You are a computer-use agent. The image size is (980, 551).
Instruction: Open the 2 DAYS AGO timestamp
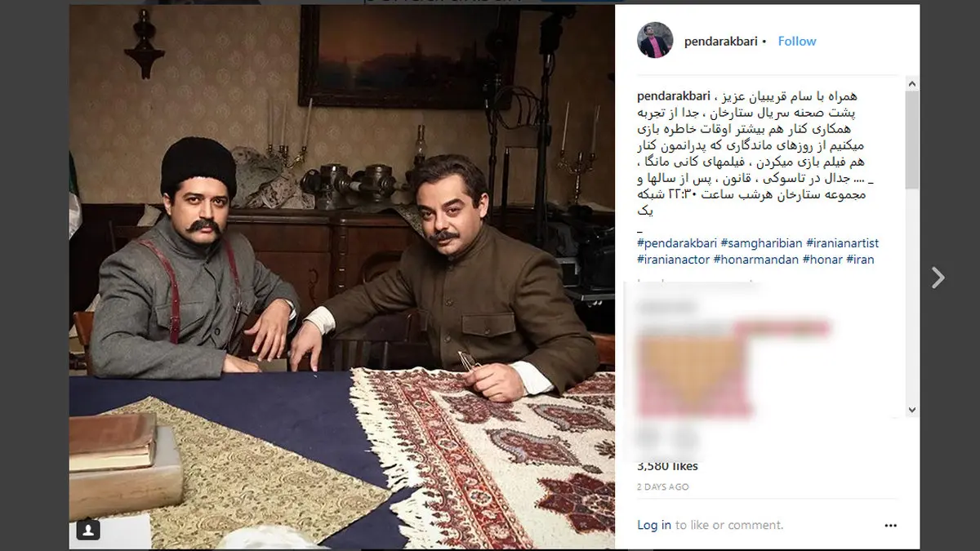(663, 487)
